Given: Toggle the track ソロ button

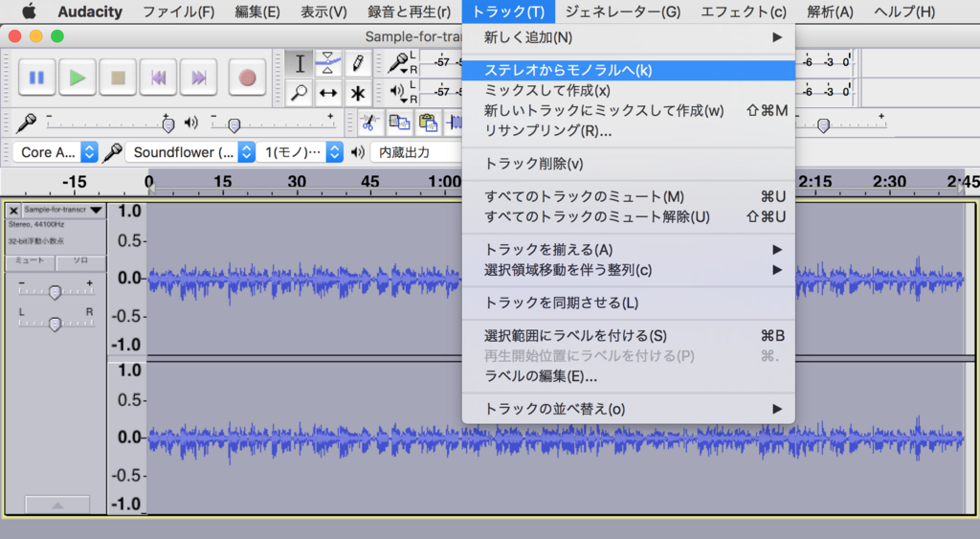Looking at the screenshot, I should 80,260.
